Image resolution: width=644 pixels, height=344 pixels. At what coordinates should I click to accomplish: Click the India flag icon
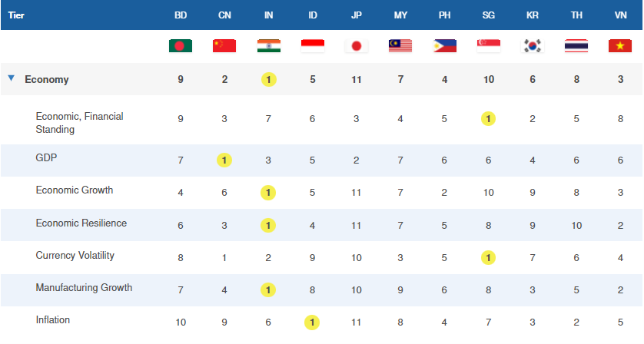coord(268,46)
